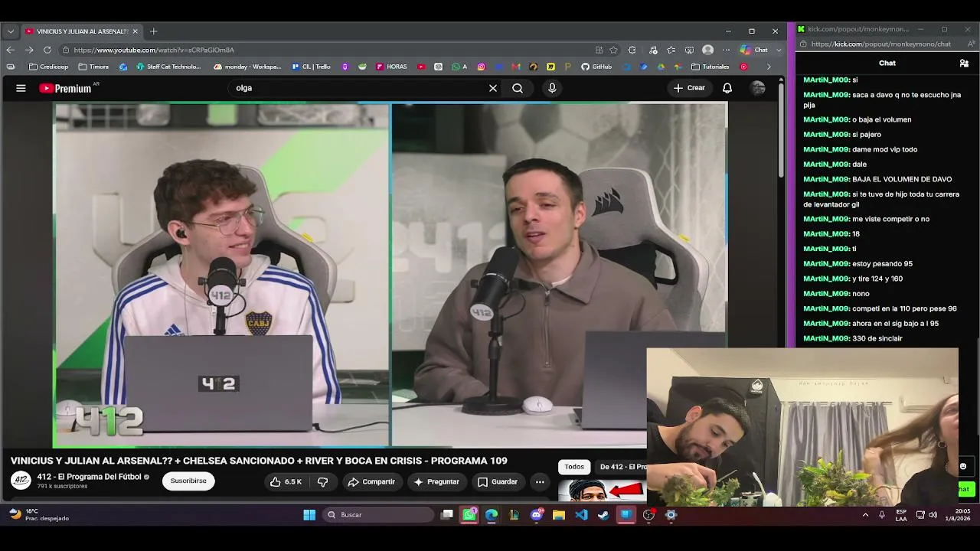The height and width of the screenshot is (551, 980).
Task: Open the Staff Cat Technolo... bookmark
Action: point(168,67)
